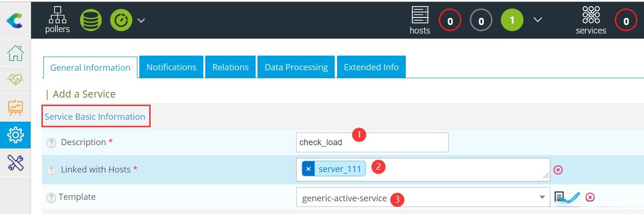Expand the poller status chevron

[141, 20]
